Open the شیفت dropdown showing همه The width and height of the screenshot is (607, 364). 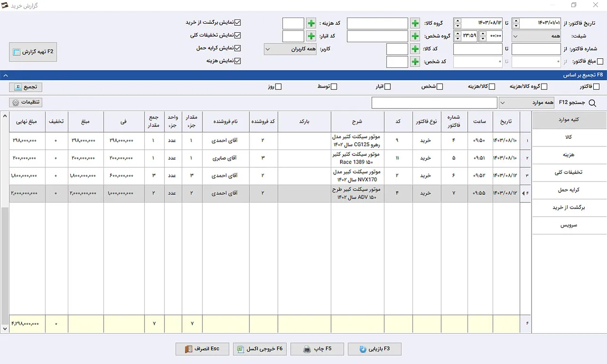pos(536,36)
